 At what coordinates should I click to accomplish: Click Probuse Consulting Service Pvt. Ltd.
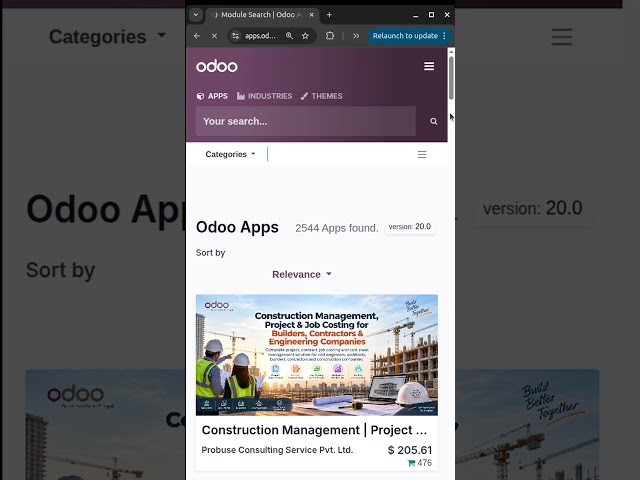pos(277,450)
